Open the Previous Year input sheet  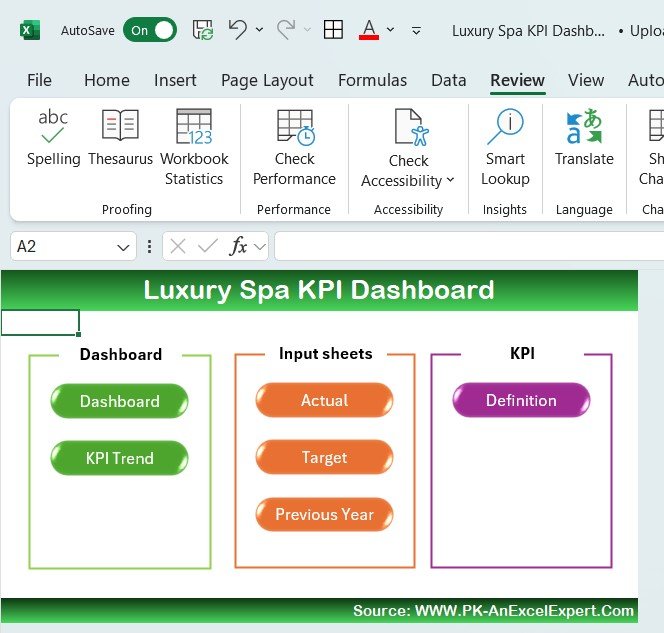324,514
